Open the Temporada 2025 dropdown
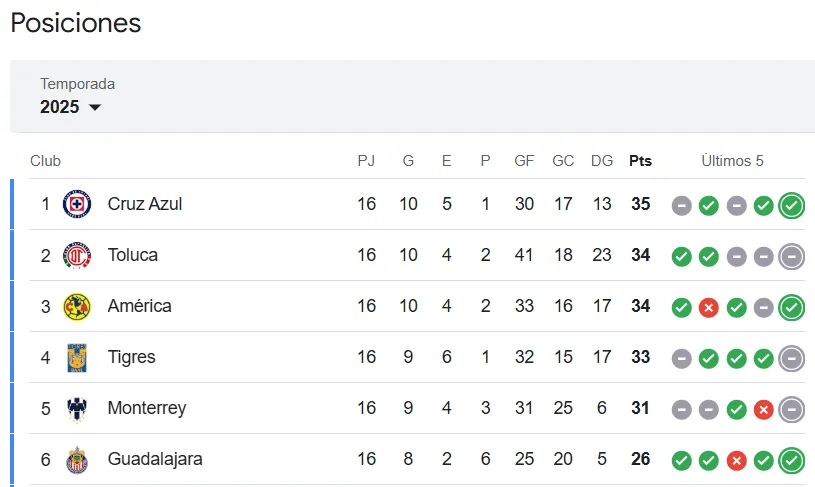815x487 pixels. pos(70,107)
